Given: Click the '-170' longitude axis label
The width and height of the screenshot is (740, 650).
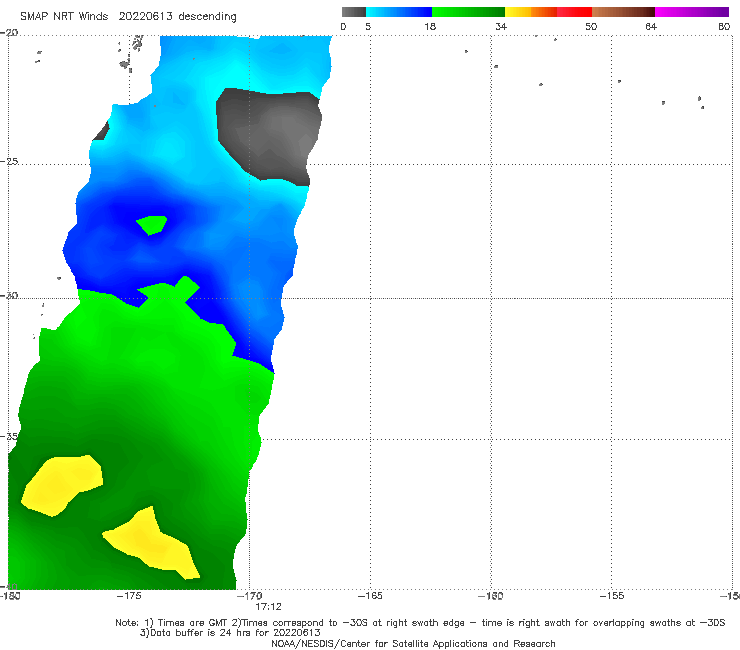Looking at the screenshot, I should [x=249, y=596].
